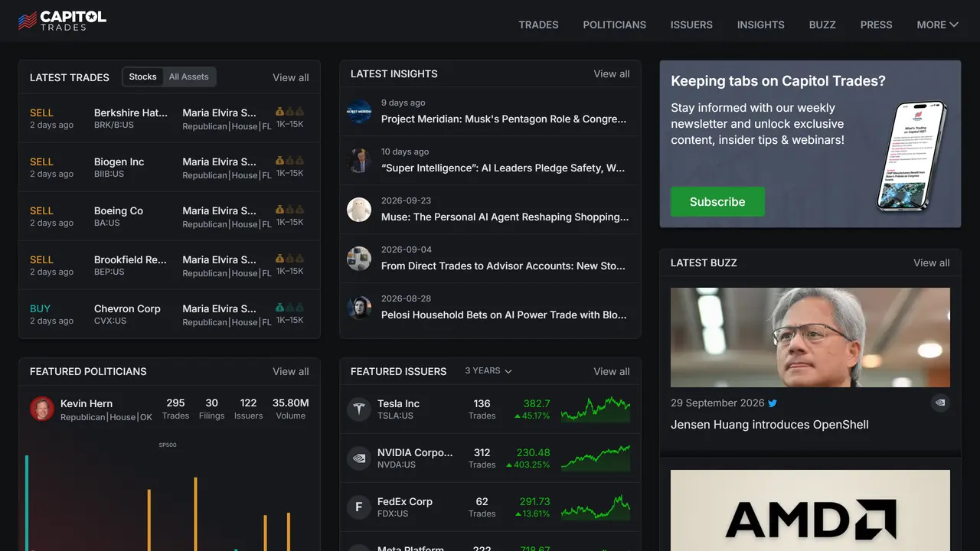Open the Jensen Huang buzz photo
The height and width of the screenshot is (551, 980).
[810, 337]
